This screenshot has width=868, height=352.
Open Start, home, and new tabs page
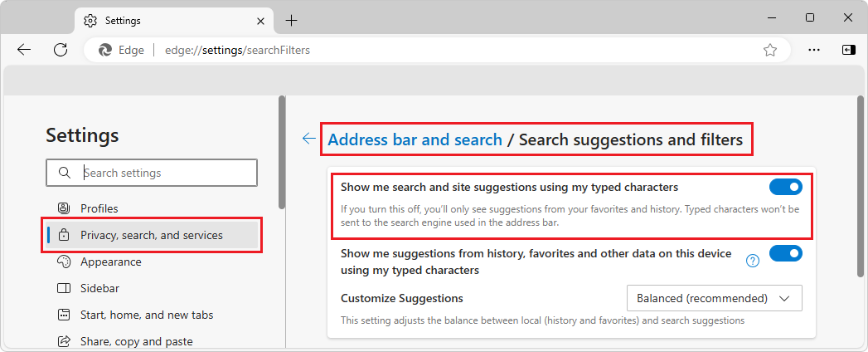153,315
